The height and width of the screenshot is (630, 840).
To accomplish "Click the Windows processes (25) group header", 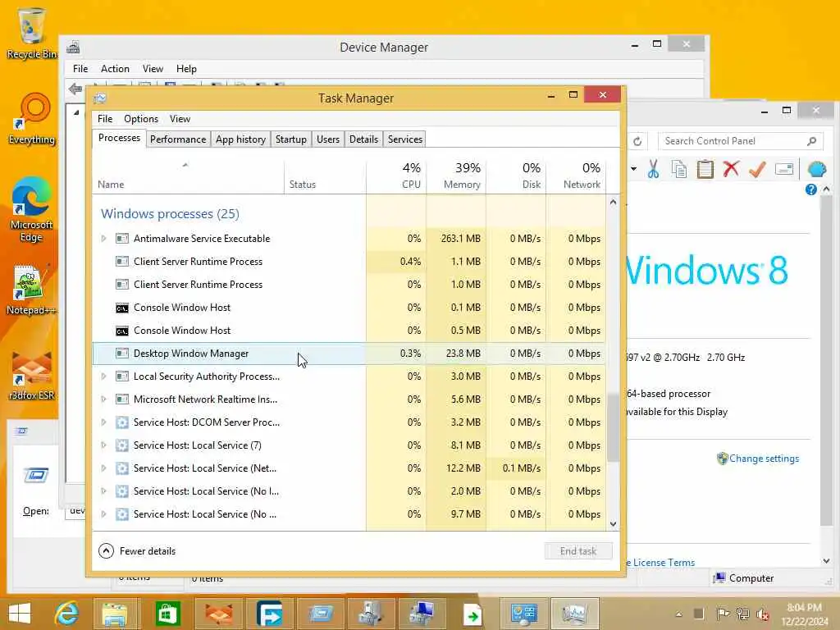I will click(170, 214).
